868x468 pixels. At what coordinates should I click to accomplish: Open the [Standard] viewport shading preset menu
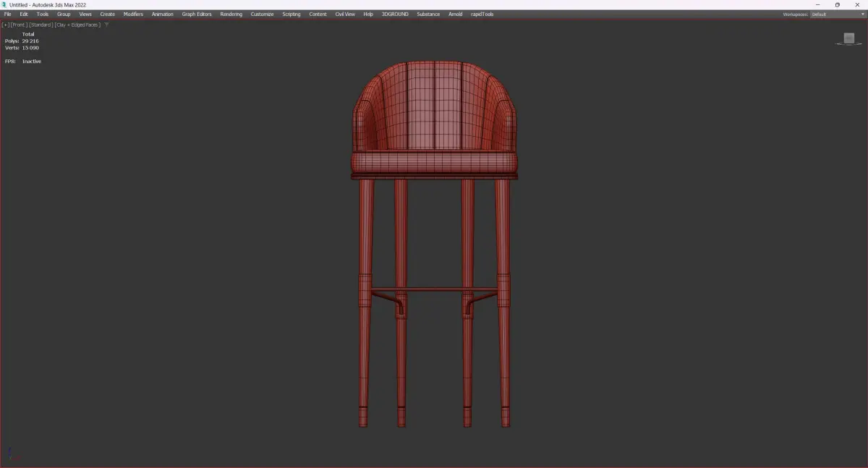(x=41, y=25)
